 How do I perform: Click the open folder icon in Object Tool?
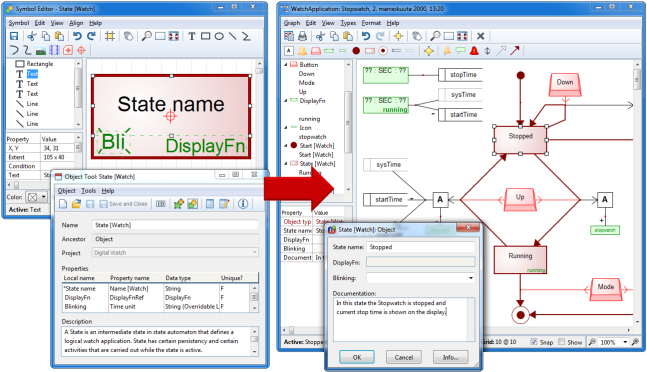pos(76,204)
